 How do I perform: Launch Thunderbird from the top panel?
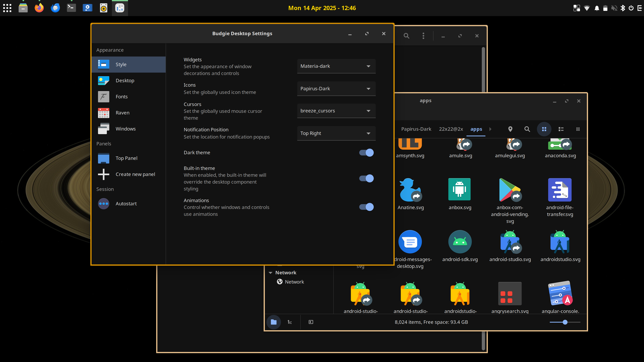55,8
